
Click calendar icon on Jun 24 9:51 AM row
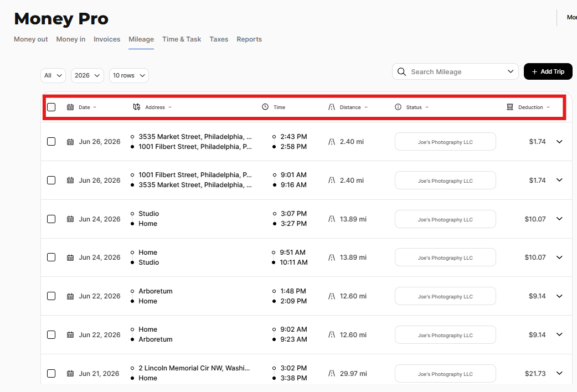click(70, 257)
